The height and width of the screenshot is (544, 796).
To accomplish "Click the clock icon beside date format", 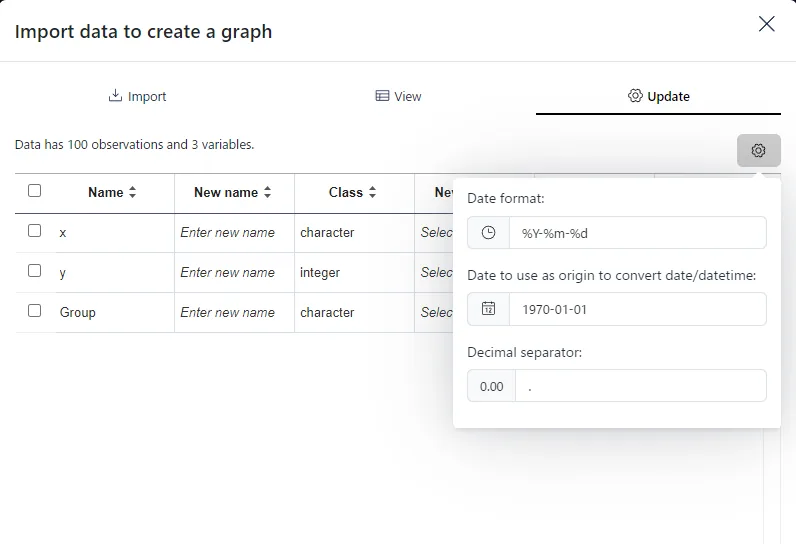I will point(488,232).
